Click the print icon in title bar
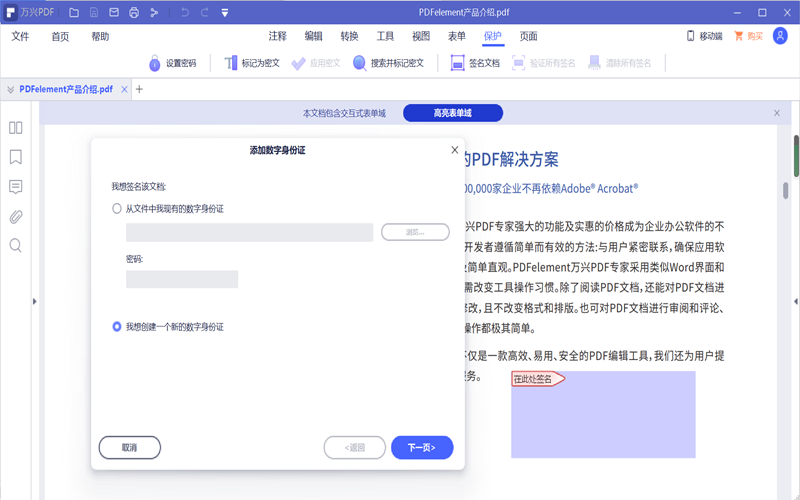This screenshot has width=800, height=500. [x=134, y=12]
